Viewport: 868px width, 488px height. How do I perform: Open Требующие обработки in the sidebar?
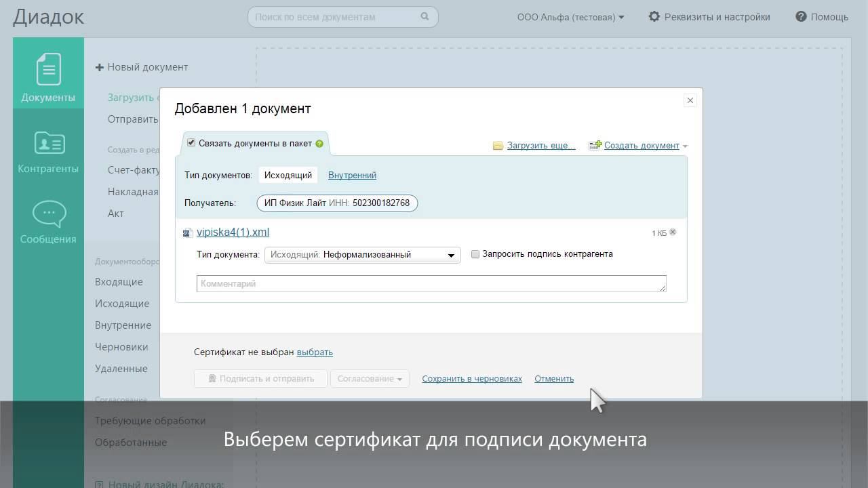[x=150, y=421]
